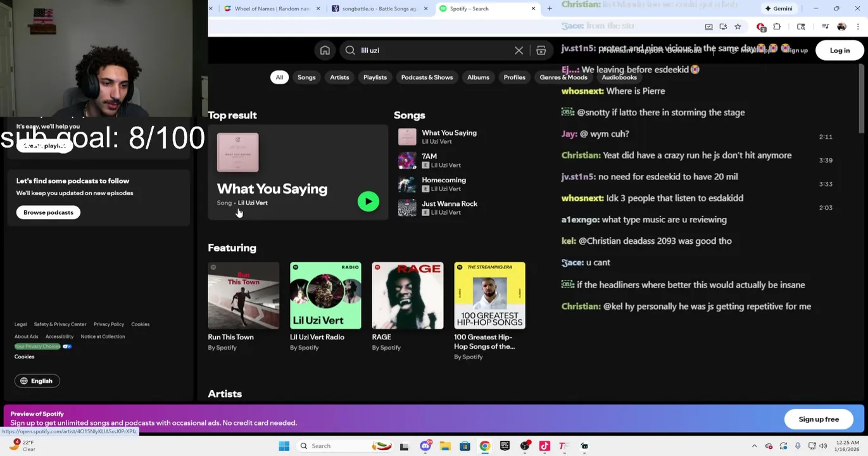Play the top result What You Saying
This screenshot has height=456, width=868.
click(x=368, y=201)
